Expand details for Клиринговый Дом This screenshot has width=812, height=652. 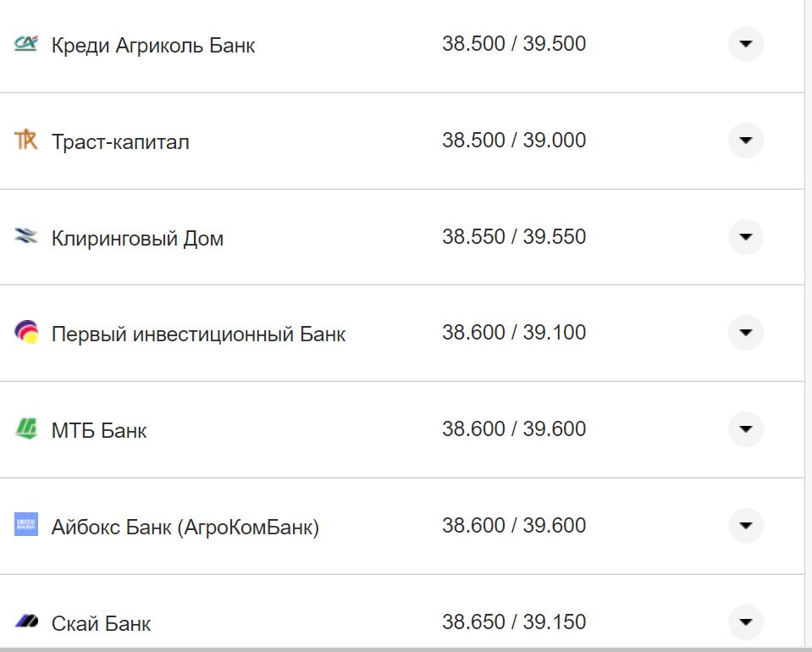[x=745, y=237]
